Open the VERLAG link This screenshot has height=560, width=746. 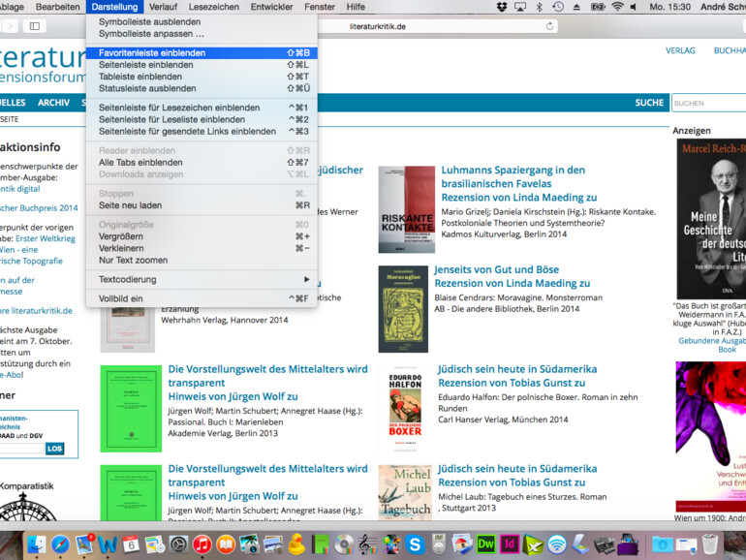[680, 50]
